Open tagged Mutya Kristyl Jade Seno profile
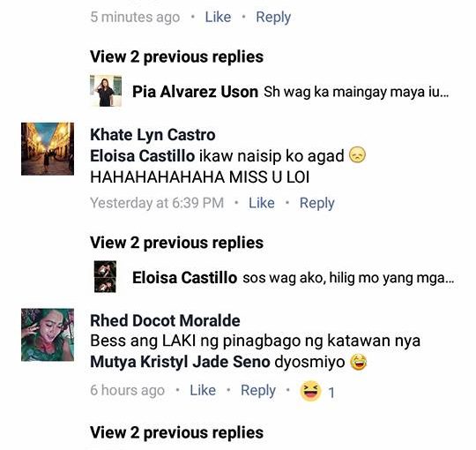The width and height of the screenshot is (476, 450). (180, 362)
